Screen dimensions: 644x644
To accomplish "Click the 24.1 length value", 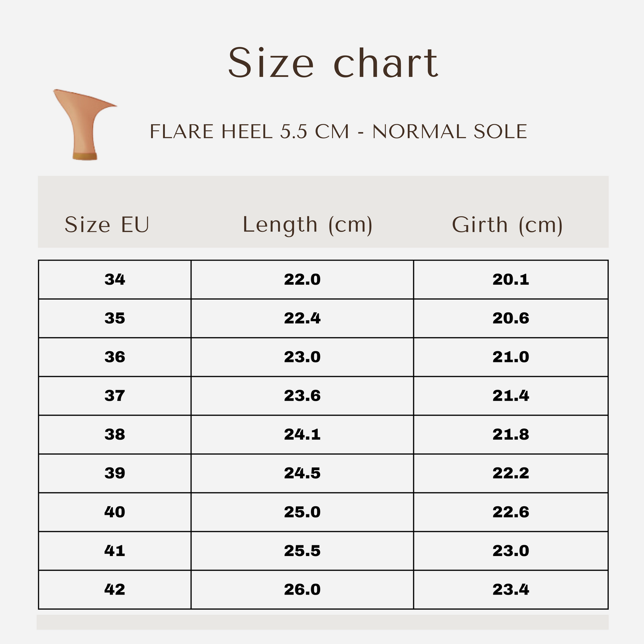I will pos(302,434).
